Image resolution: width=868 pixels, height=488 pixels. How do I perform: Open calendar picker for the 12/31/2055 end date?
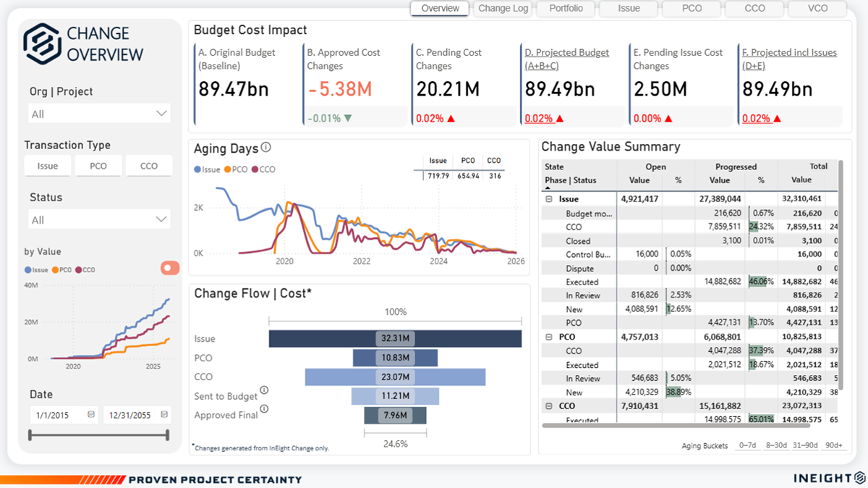[x=164, y=414]
